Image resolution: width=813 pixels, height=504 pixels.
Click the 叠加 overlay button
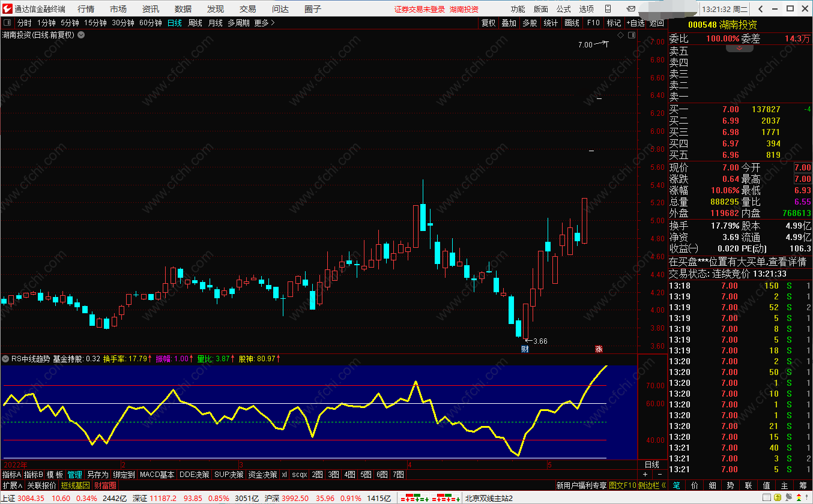509,23
